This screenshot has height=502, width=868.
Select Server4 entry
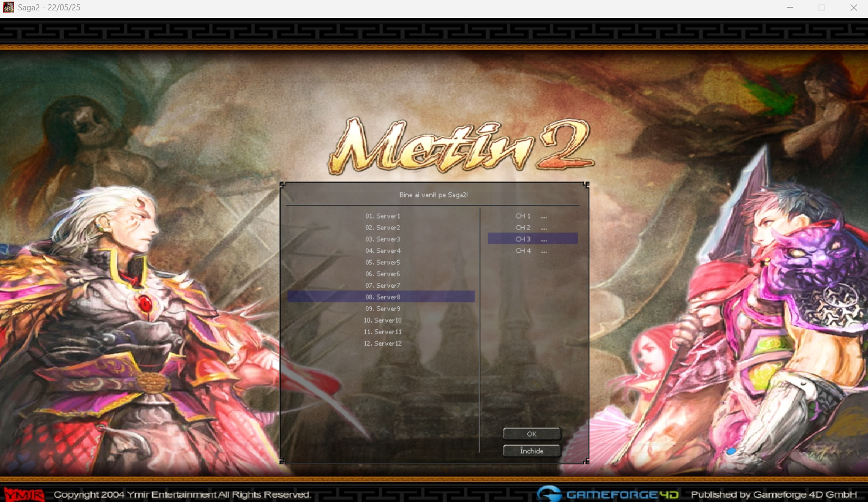382,251
